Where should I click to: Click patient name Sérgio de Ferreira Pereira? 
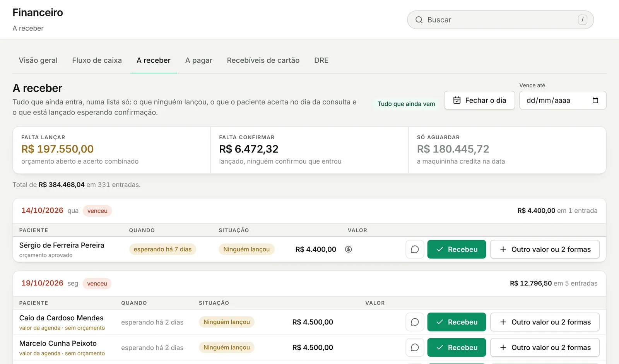tap(62, 245)
